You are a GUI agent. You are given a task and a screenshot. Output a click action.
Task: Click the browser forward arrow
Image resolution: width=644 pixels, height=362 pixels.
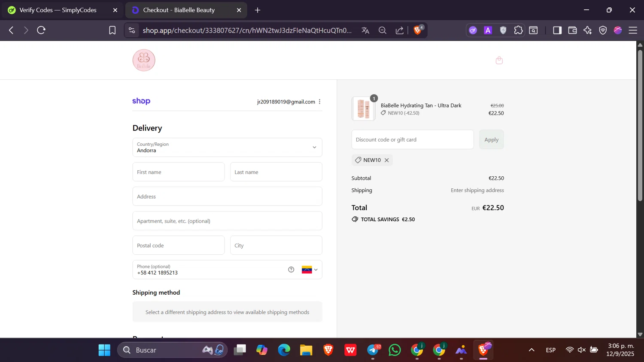coord(26,30)
